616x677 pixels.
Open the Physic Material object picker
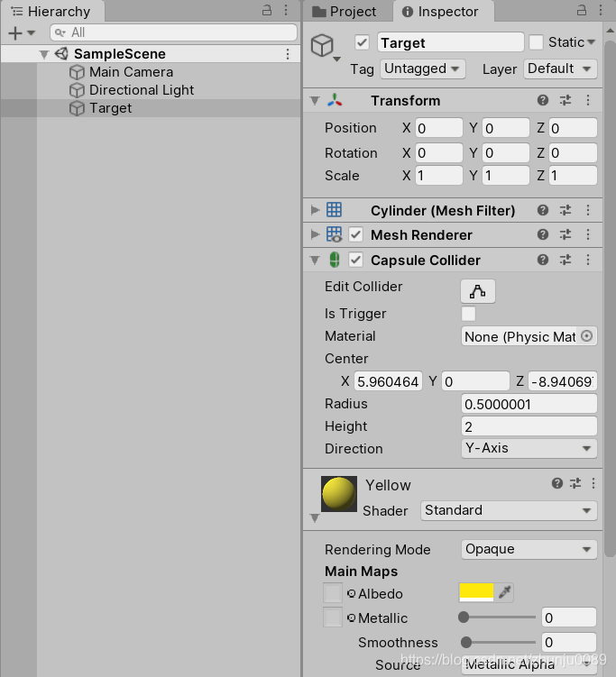tap(586, 336)
